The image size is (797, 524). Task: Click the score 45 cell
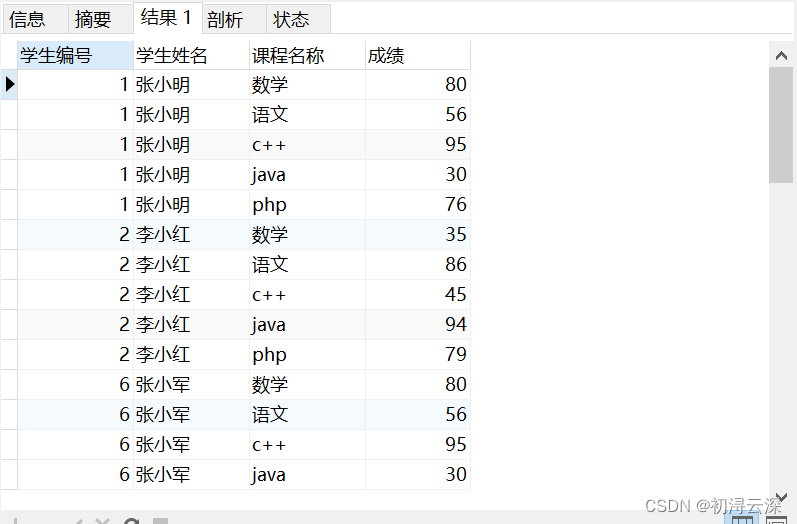[x=418, y=294]
